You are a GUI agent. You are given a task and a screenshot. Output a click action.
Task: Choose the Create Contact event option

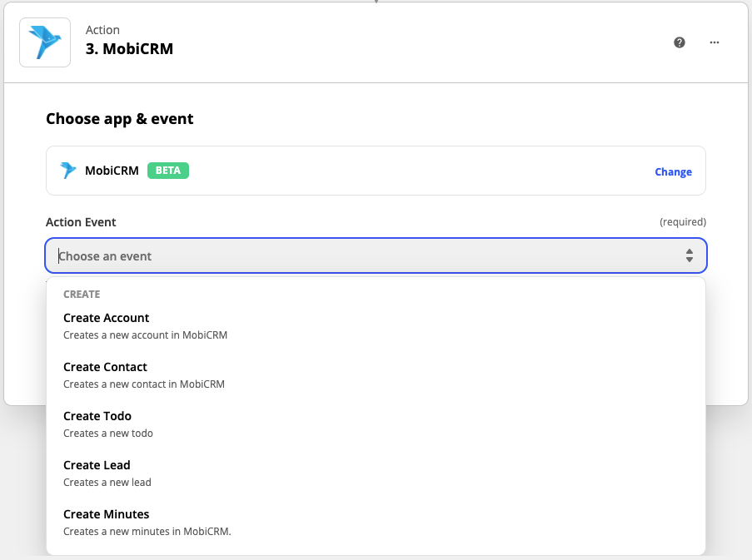(x=105, y=367)
